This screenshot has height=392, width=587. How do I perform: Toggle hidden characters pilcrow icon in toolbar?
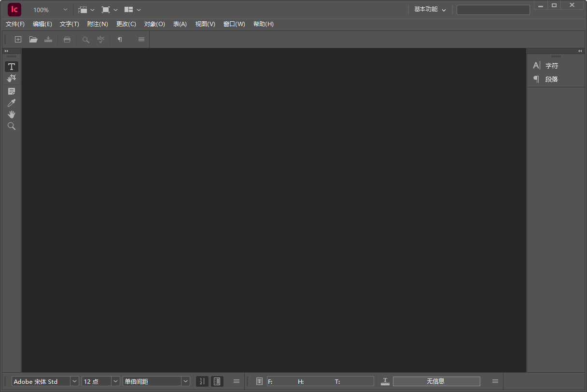coord(120,40)
